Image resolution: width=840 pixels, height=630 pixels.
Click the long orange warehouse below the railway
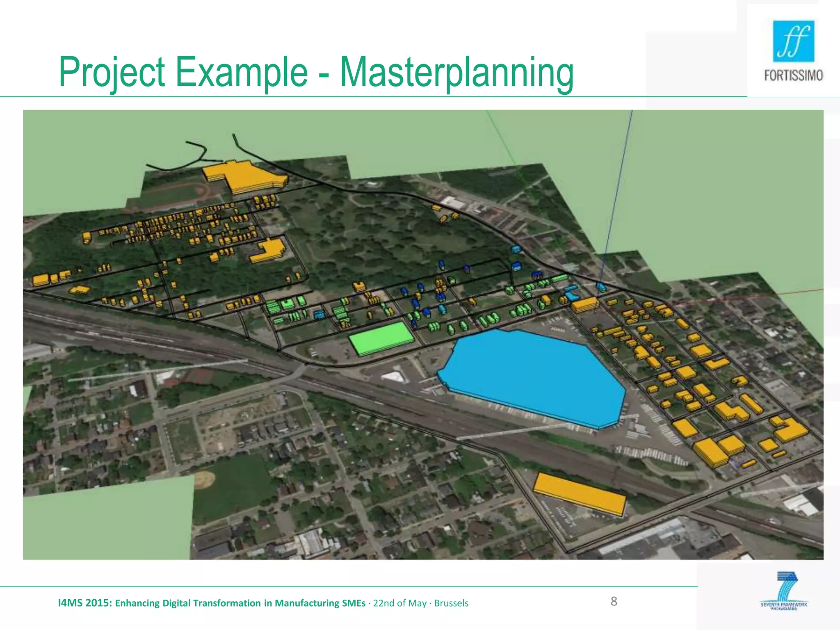[580, 494]
